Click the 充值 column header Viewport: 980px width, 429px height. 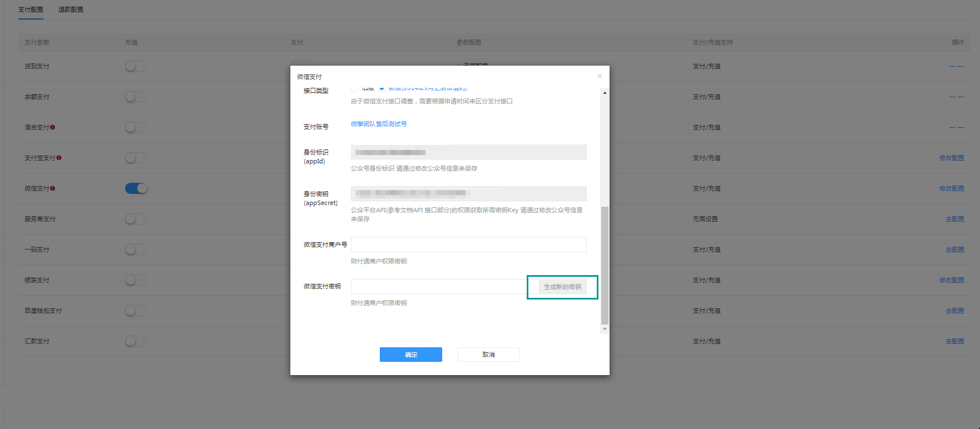[131, 42]
